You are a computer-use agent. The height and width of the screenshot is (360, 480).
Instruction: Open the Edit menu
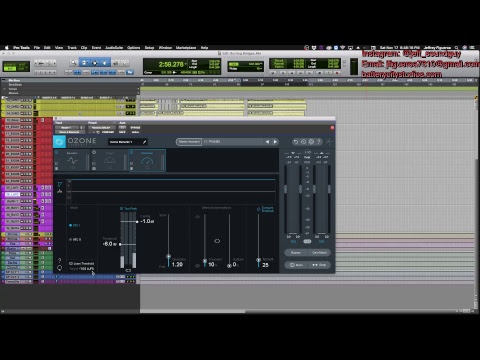(x=47, y=48)
